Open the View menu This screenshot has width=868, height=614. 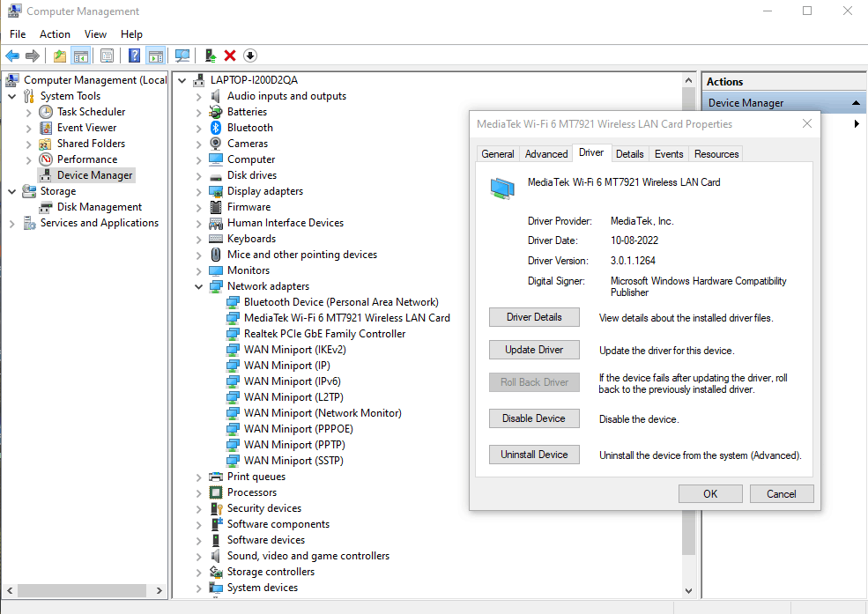click(x=95, y=34)
